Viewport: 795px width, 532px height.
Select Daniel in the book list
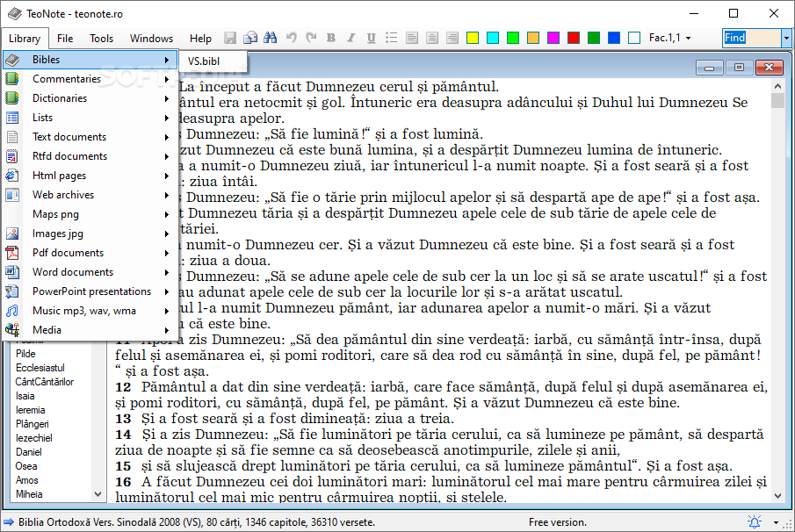coord(29,452)
